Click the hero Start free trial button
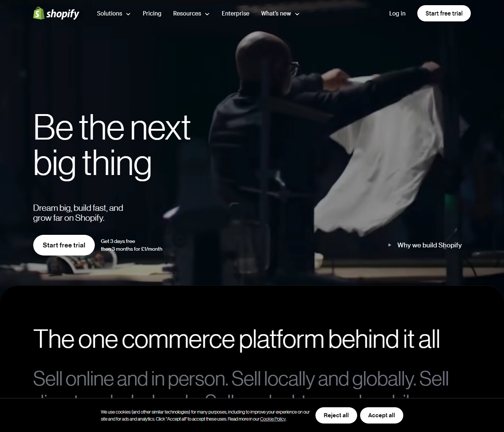This screenshot has height=432, width=504. click(x=64, y=245)
